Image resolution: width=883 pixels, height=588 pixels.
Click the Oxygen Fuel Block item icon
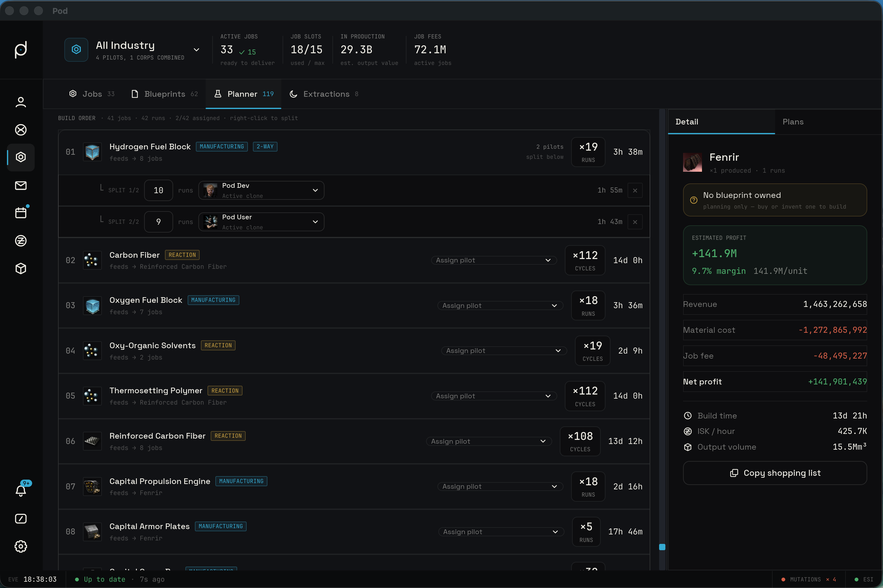pos(92,306)
